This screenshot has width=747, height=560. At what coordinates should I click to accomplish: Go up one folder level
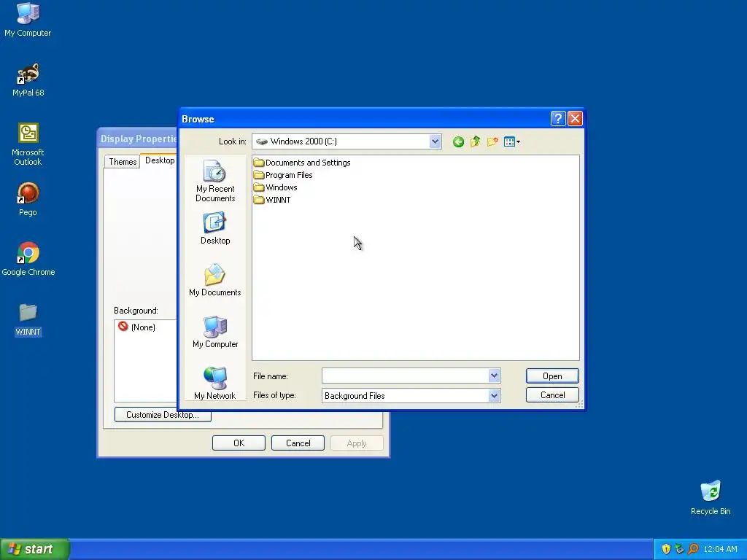click(476, 141)
